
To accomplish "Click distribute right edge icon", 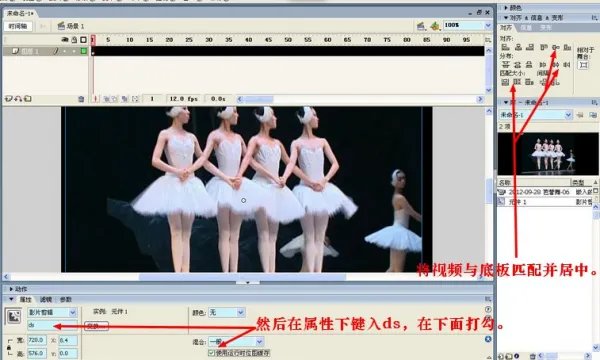I will (x=567, y=65).
